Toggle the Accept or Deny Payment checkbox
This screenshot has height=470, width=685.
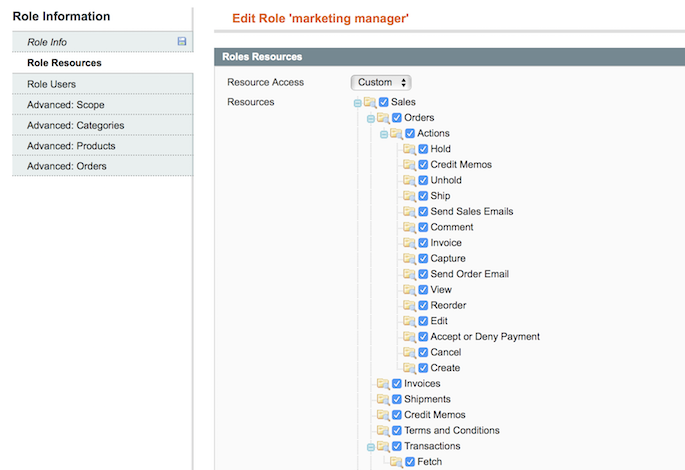tap(423, 337)
